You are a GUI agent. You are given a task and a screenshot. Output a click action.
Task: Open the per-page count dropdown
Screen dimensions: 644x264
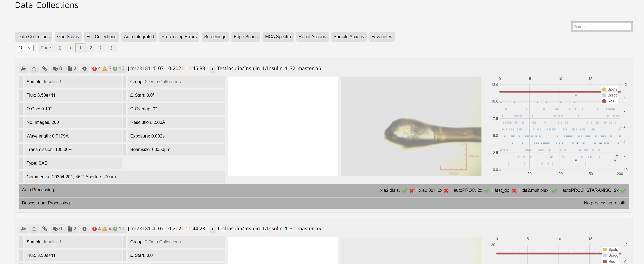(25, 48)
